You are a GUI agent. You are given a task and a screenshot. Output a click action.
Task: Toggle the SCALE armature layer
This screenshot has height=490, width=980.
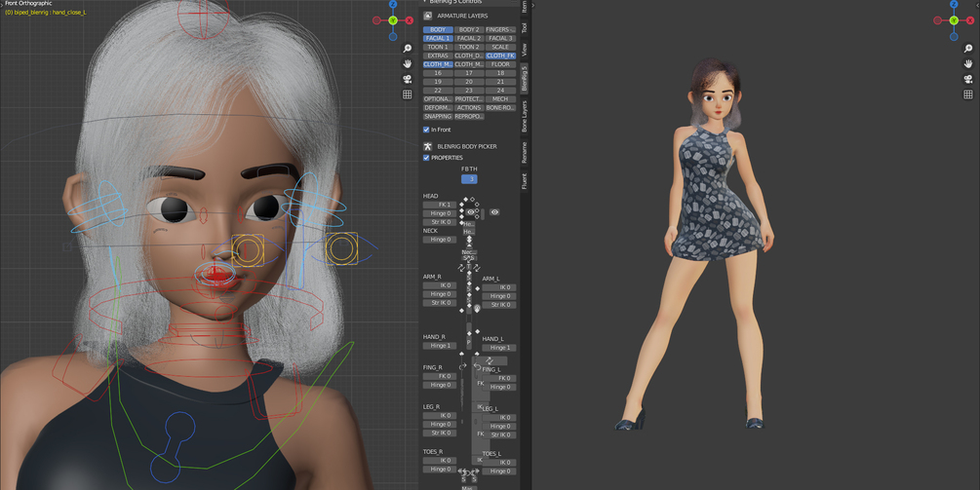pyautogui.click(x=500, y=47)
